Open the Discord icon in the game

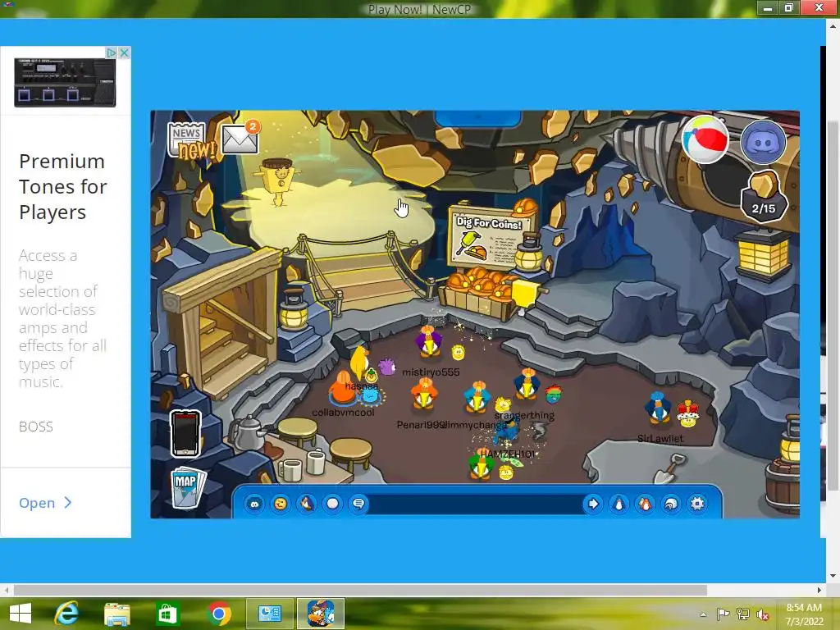pos(764,142)
